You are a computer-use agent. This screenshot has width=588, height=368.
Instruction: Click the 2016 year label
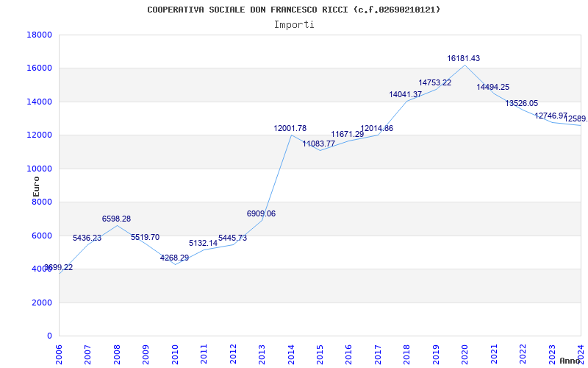click(348, 355)
